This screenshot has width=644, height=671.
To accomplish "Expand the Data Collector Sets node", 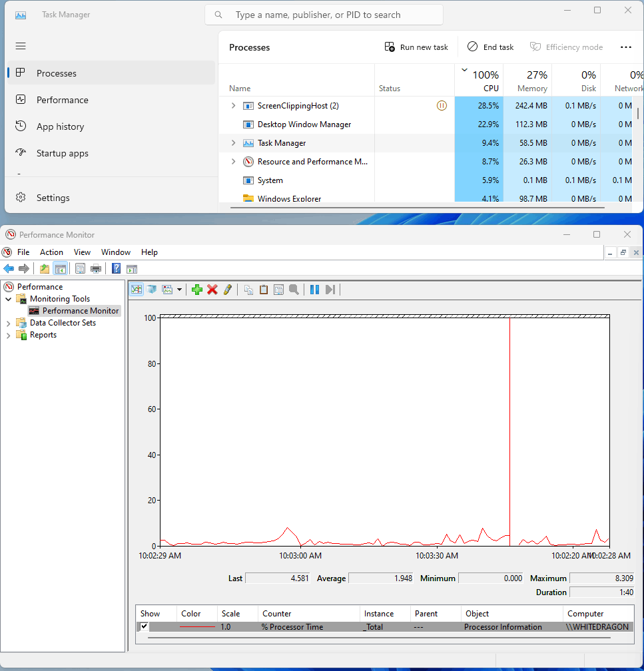I will tap(9, 324).
